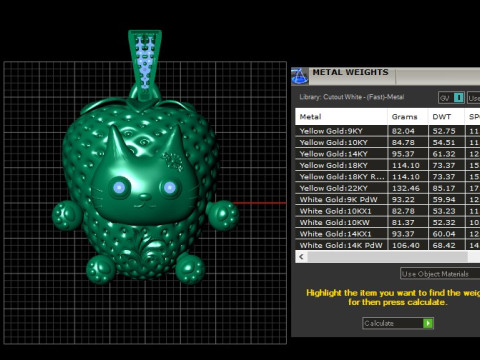This screenshot has width=480, height=360.
Task: Select the White Gold:14K PdW row
Action: [x=388, y=245]
